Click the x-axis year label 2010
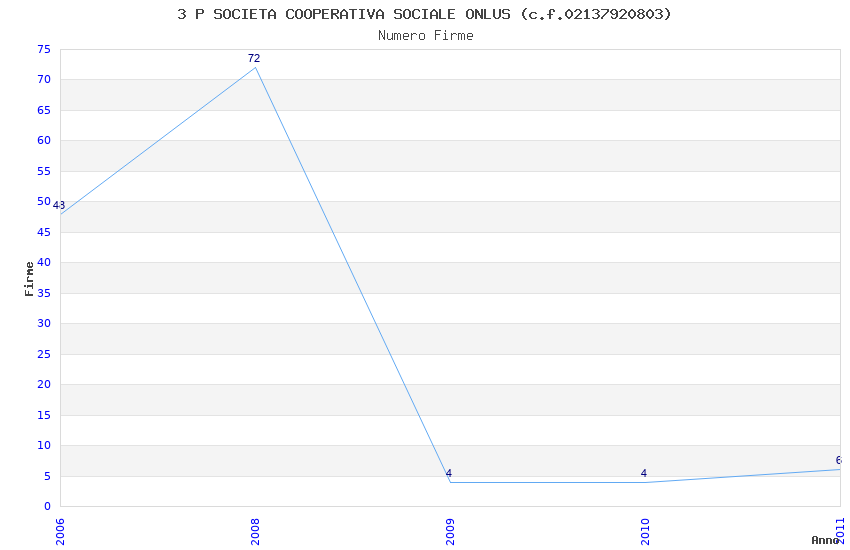This screenshot has height=550, width=850. coord(645,532)
